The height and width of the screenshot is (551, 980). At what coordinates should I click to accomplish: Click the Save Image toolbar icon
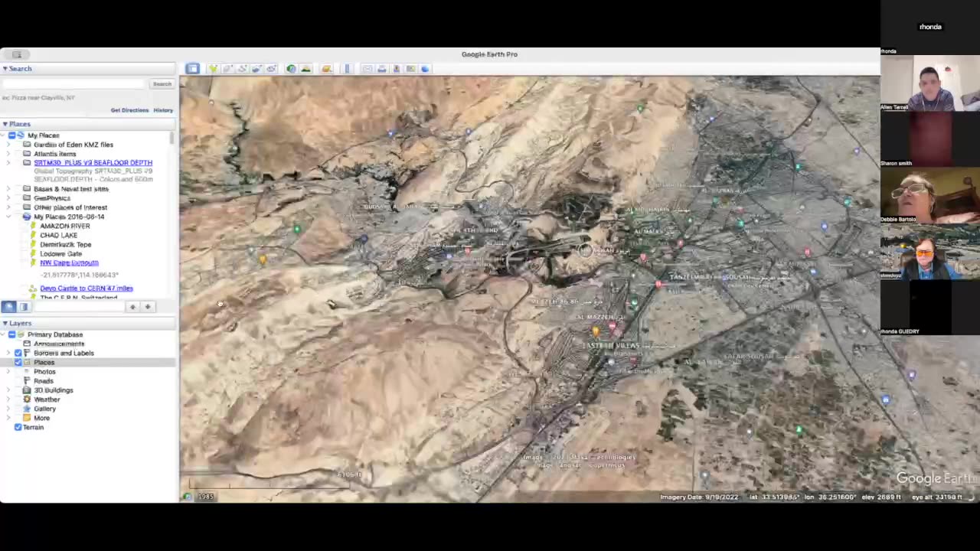pos(397,69)
